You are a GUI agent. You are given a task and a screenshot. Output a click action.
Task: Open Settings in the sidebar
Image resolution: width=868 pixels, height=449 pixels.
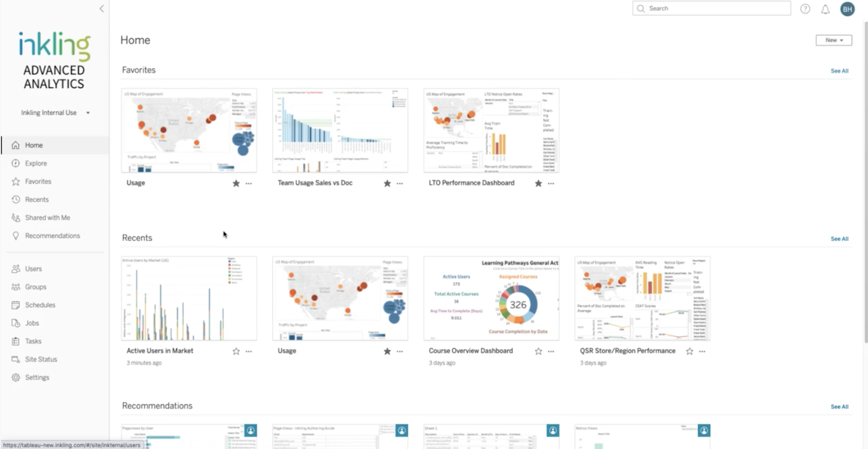[37, 377]
